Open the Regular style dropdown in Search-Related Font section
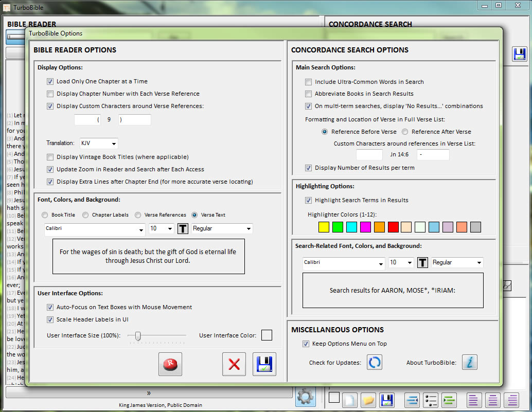 click(457, 262)
